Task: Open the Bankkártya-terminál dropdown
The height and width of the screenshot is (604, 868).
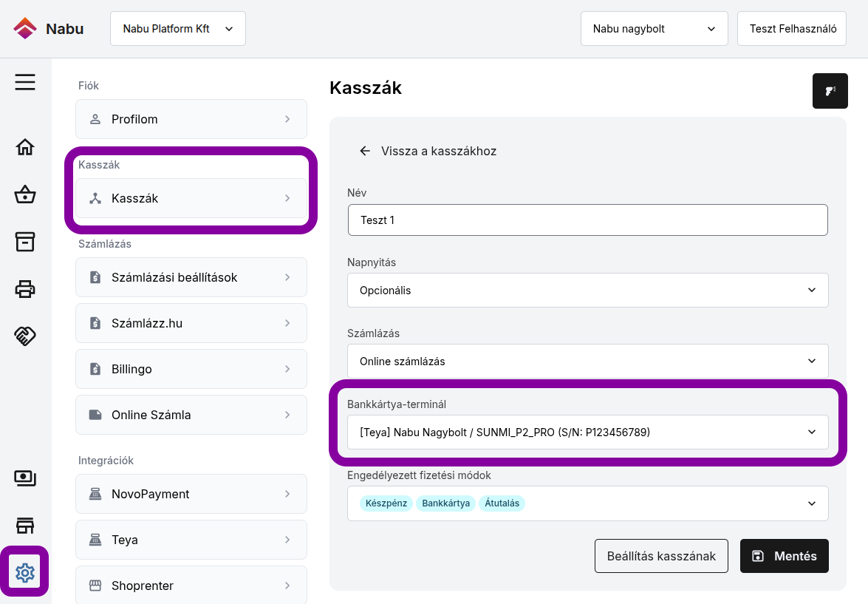Action: (588, 432)
